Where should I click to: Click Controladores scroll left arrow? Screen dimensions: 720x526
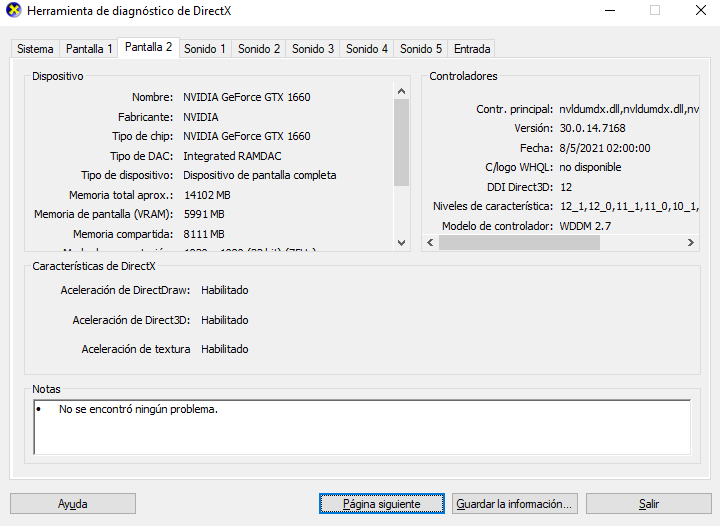(x=430, y=242)
